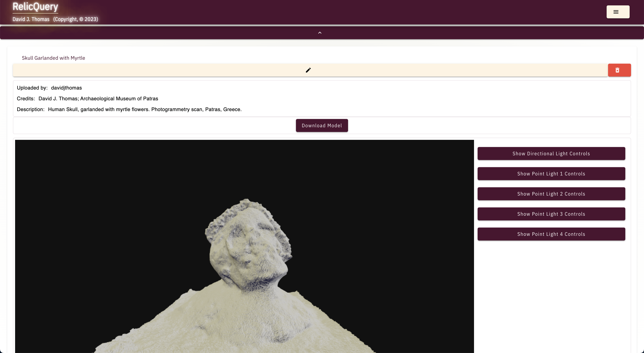The height and width of the screenshot is (353, 644).
Task: Select the uploader name davidjthomas
Action: click(x=66, y=88)
